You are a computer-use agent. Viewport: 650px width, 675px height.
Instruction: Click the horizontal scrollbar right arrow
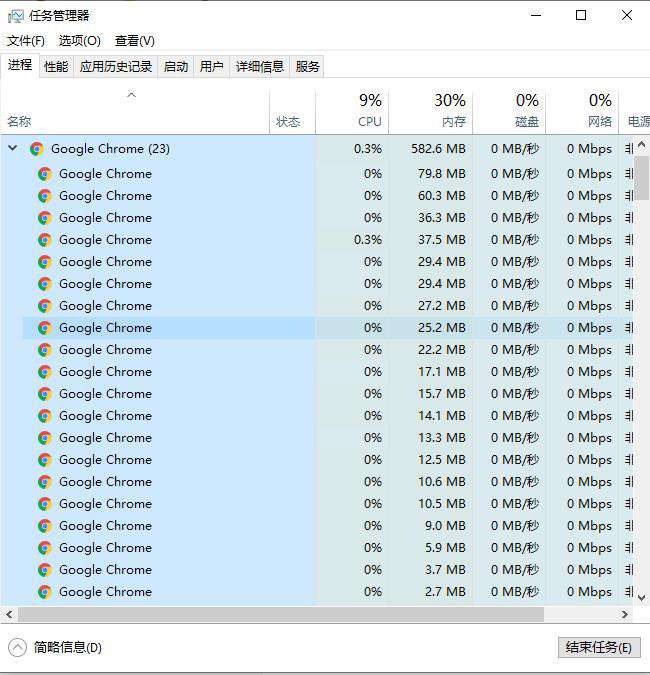point(625,614)
